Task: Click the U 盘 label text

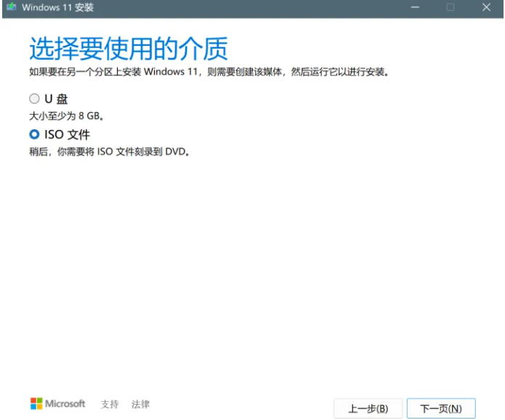Action: (x=56, y=99)
